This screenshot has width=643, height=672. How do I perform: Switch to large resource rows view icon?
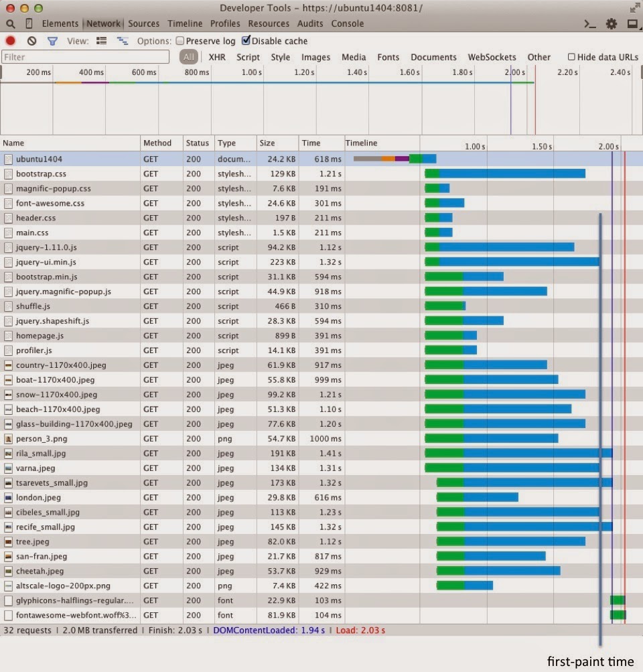(102, 41)
